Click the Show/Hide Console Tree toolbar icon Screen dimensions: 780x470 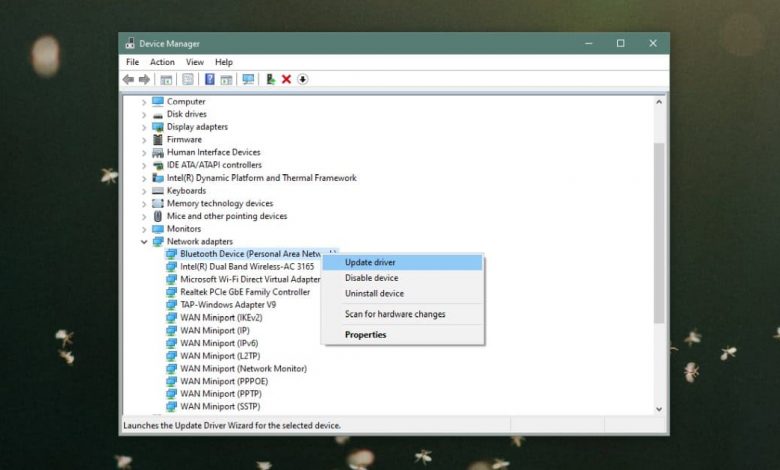pos(166,80)
